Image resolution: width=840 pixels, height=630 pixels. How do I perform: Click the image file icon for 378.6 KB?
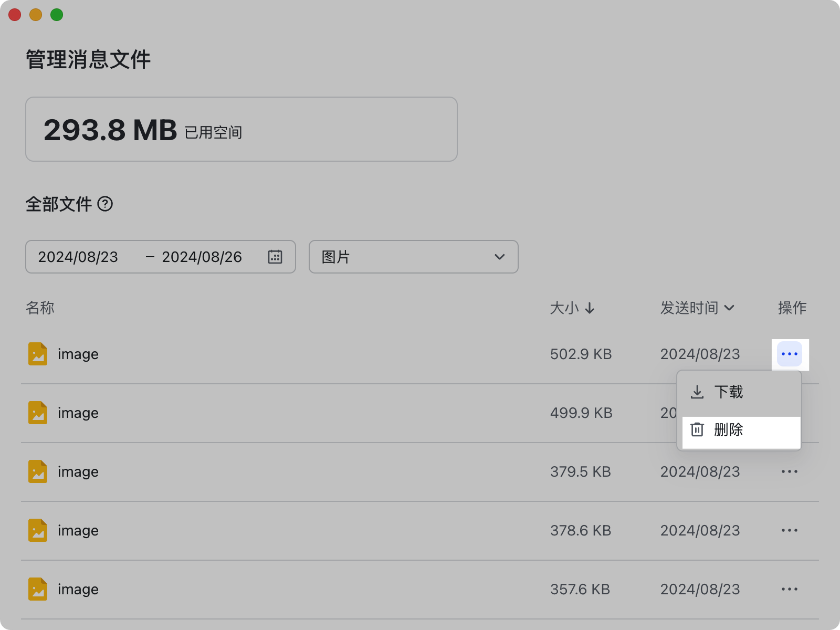[x=38, y=530]
